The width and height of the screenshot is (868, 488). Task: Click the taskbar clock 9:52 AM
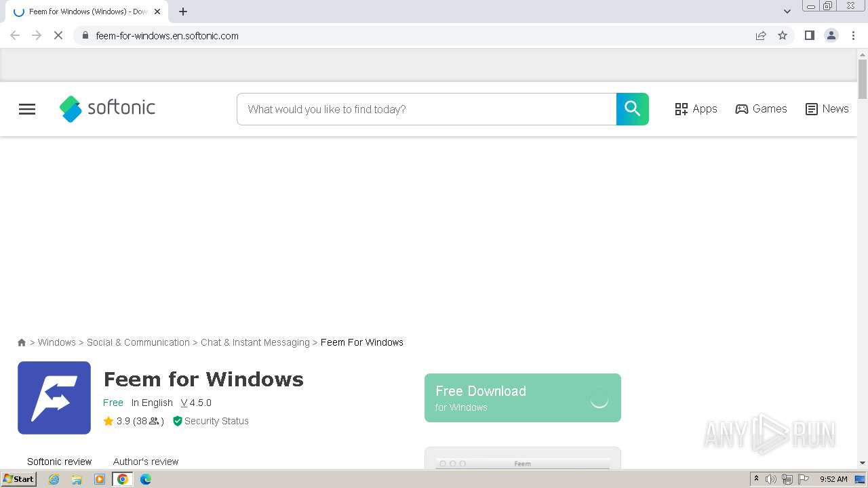(x=833, y=479)
